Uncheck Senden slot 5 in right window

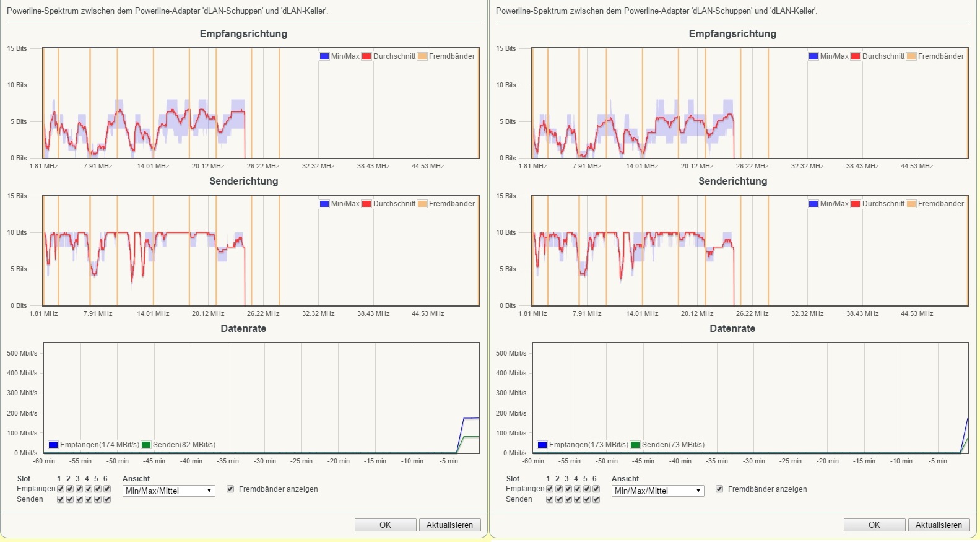(587, 499)
